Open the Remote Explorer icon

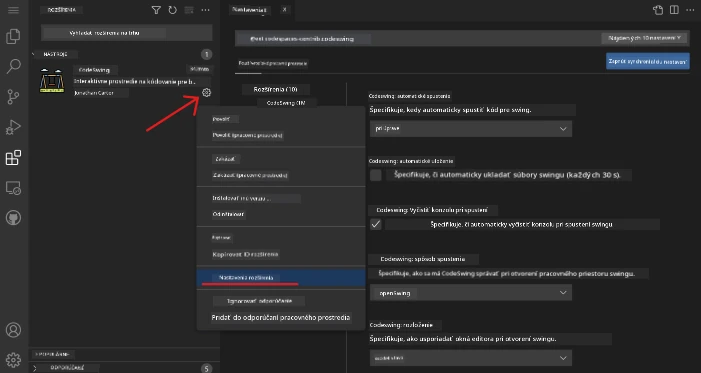(x=13, y=188)
